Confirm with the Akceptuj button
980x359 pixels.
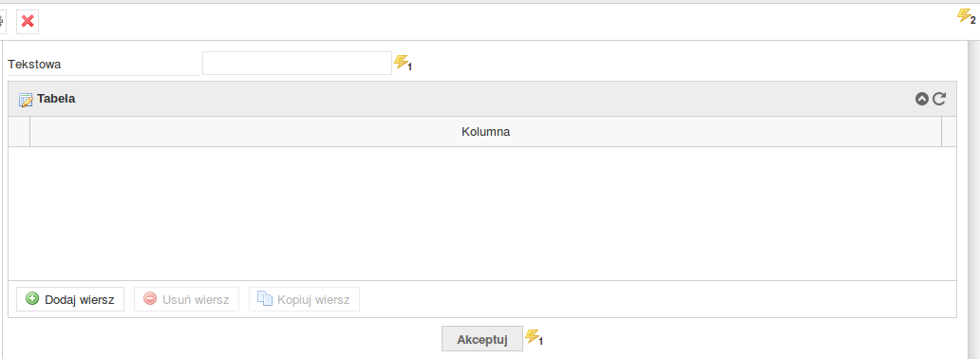[481, 340]
